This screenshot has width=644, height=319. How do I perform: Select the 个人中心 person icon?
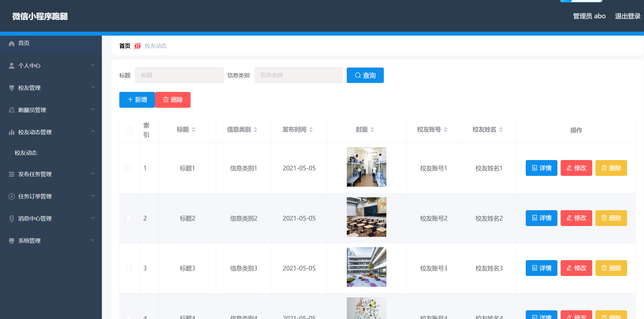tap(12, 65)
